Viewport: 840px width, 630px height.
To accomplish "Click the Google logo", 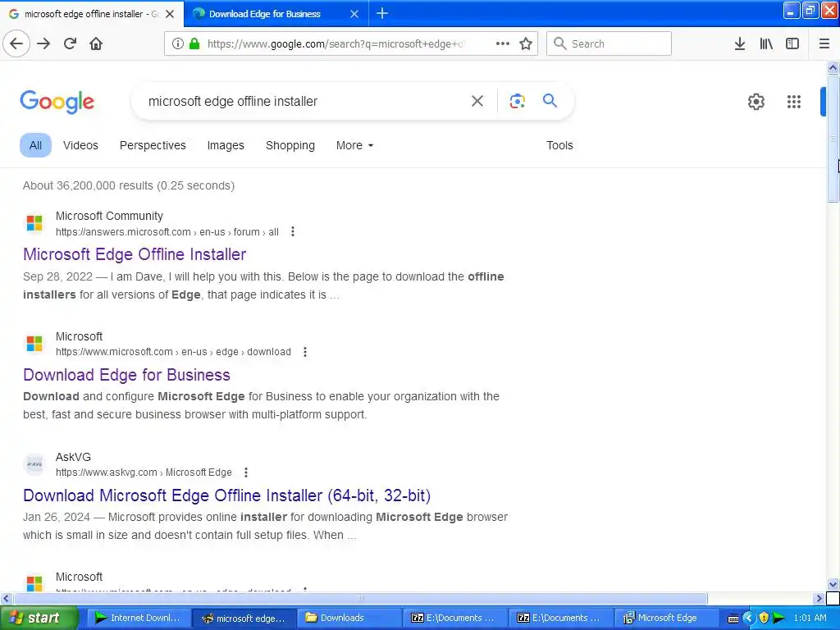I will pyautogui.click(x=57, y=101).
